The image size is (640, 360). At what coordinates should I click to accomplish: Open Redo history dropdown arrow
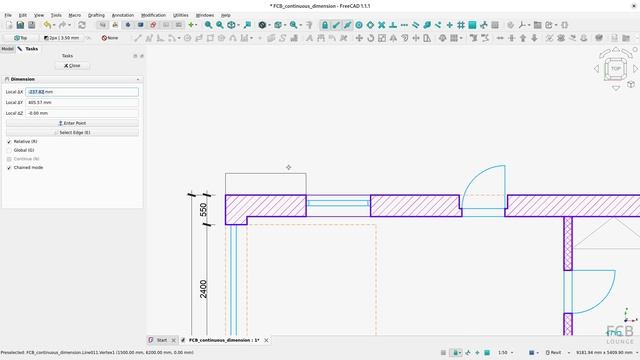[70, 25]
